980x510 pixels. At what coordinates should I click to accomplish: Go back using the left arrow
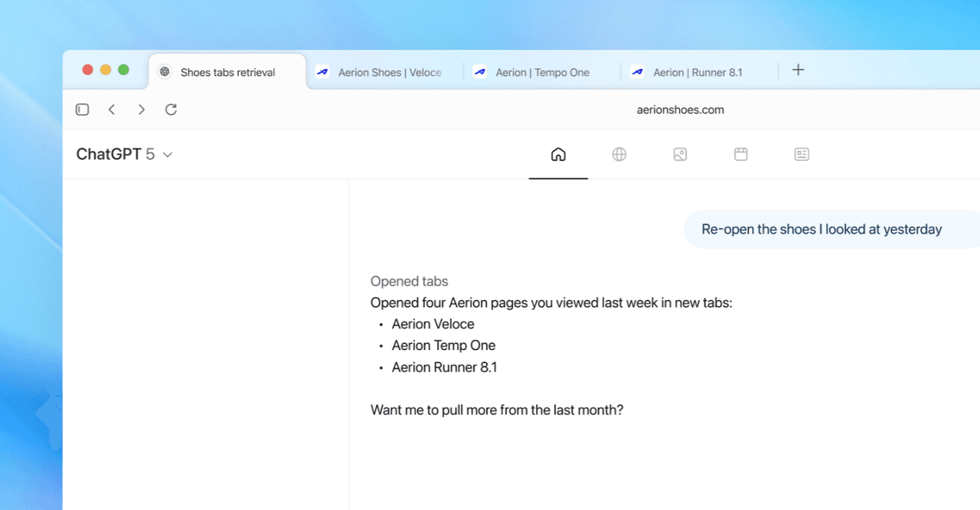click(x=112, y=110)
